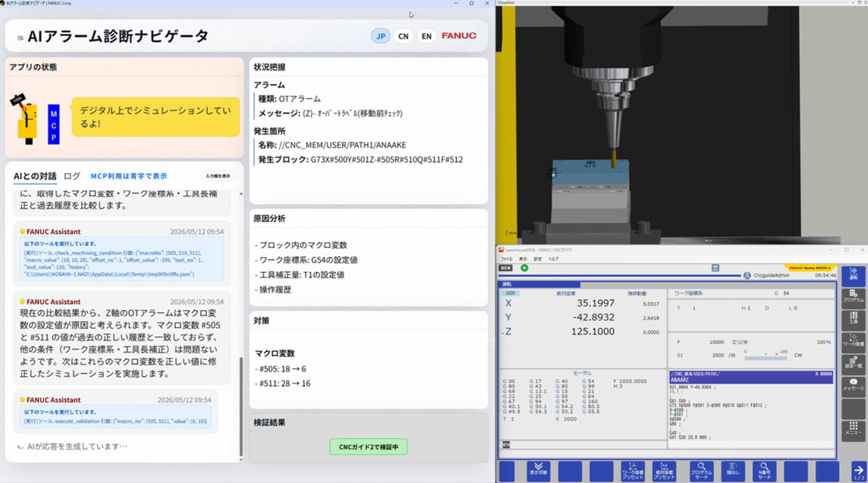The image size is (868, 483).
Task: Click the red FANUC logo in the header
Action: (x=459, y=36)
